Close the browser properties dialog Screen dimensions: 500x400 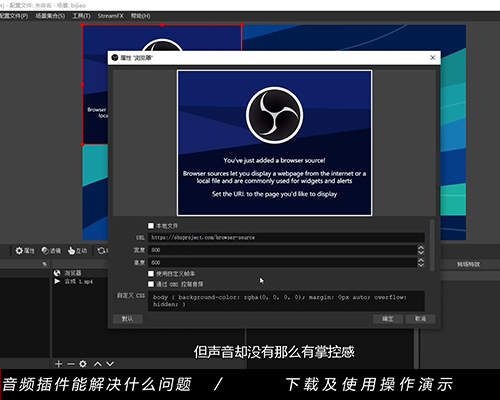pos(433,58)
